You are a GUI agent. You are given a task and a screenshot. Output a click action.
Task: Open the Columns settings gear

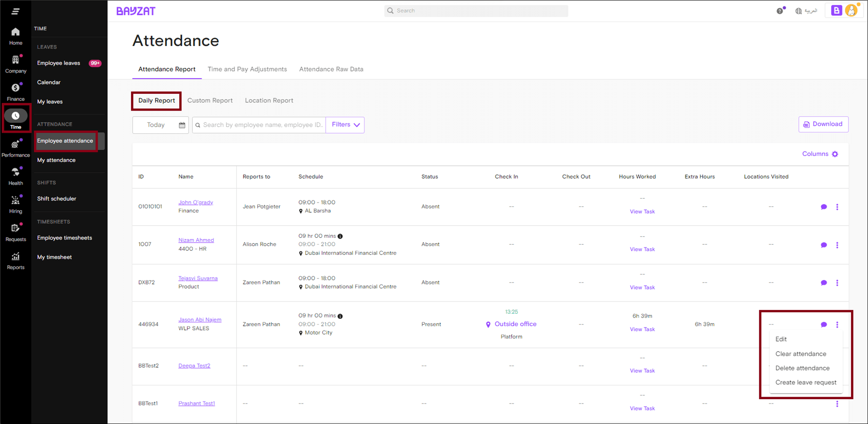tap(835, 154)
